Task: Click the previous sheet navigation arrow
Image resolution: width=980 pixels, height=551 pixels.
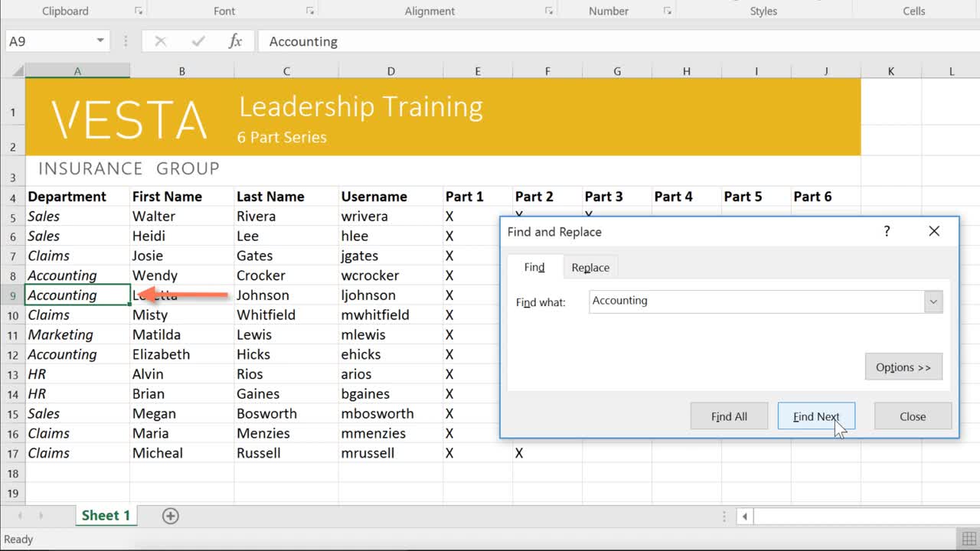Action: 21,516
